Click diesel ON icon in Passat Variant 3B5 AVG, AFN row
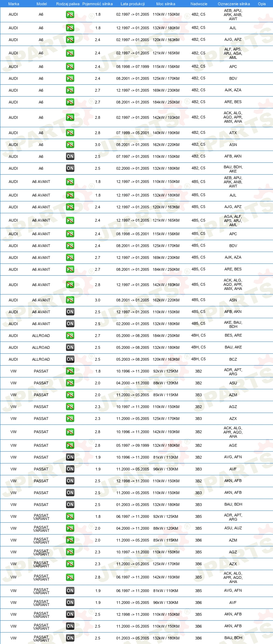273x644 pixels. click(70, 591)
